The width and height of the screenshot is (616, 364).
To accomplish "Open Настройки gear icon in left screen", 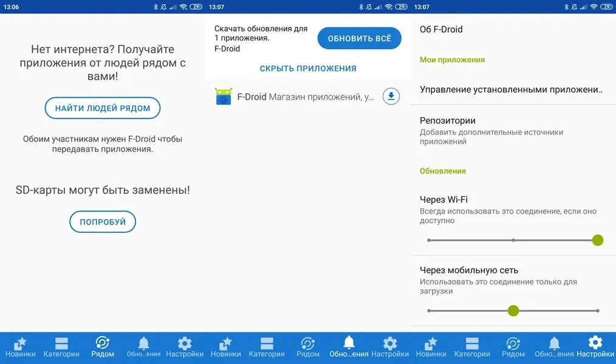I will pyautogui.click(x=185, y=343).
